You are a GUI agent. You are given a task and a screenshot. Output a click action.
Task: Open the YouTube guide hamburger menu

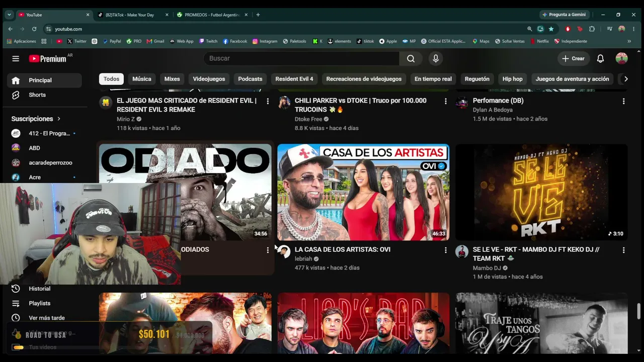16,59
